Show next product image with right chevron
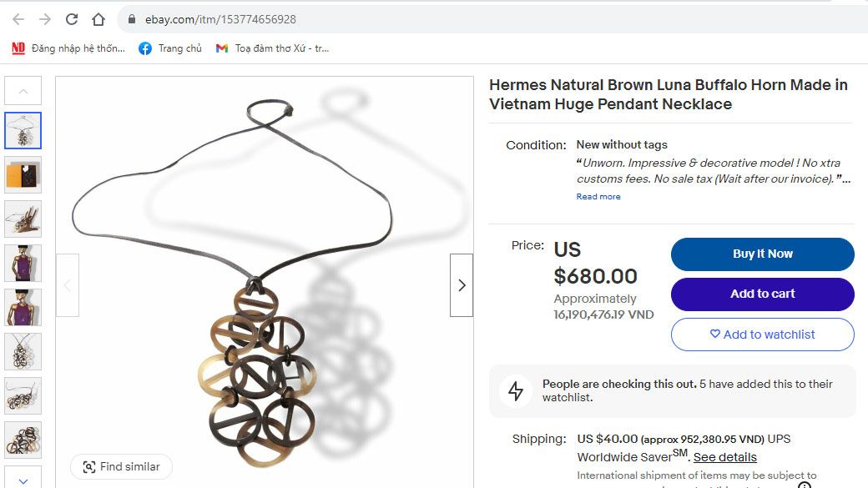Image resolution: width=868 pixels, height=488 pixels. pyautogui.click(x=462, y=285)
